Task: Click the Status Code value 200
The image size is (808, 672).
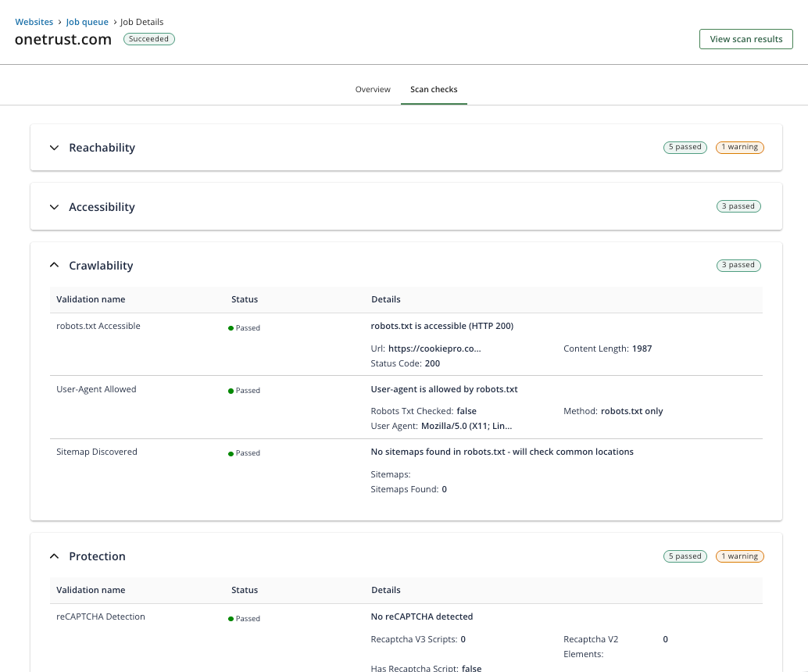Action: [x=432, y=364]
